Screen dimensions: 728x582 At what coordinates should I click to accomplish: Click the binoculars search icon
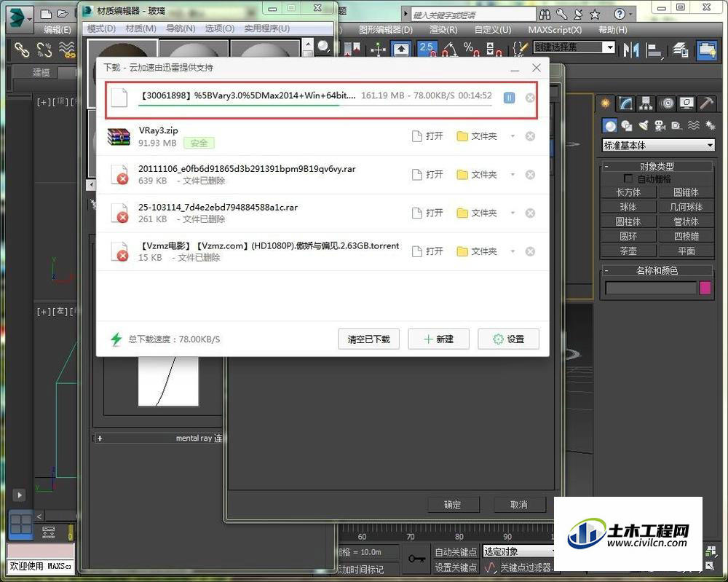click(545, 15)
